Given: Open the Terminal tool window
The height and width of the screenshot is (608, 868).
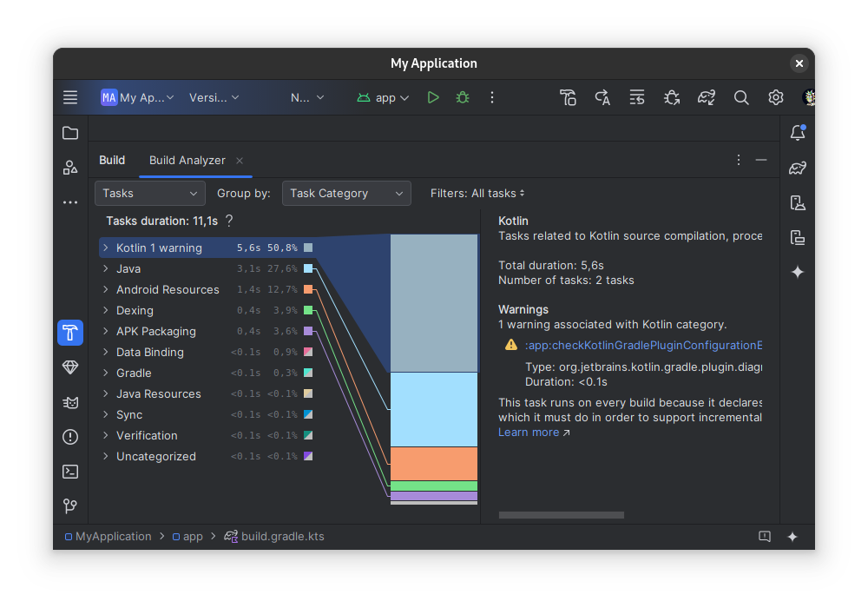Looking at the screenshot, I should (x=70, y=472).
